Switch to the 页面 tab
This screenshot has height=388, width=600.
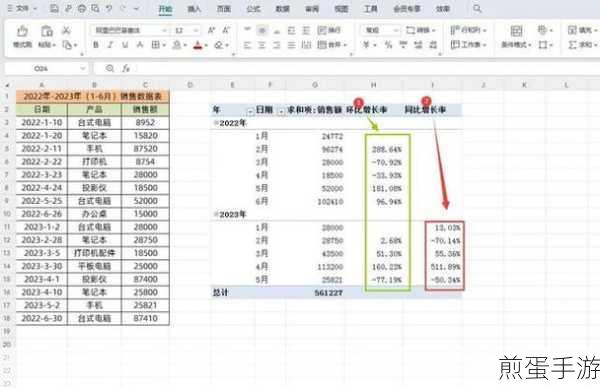tap(224, 8)
